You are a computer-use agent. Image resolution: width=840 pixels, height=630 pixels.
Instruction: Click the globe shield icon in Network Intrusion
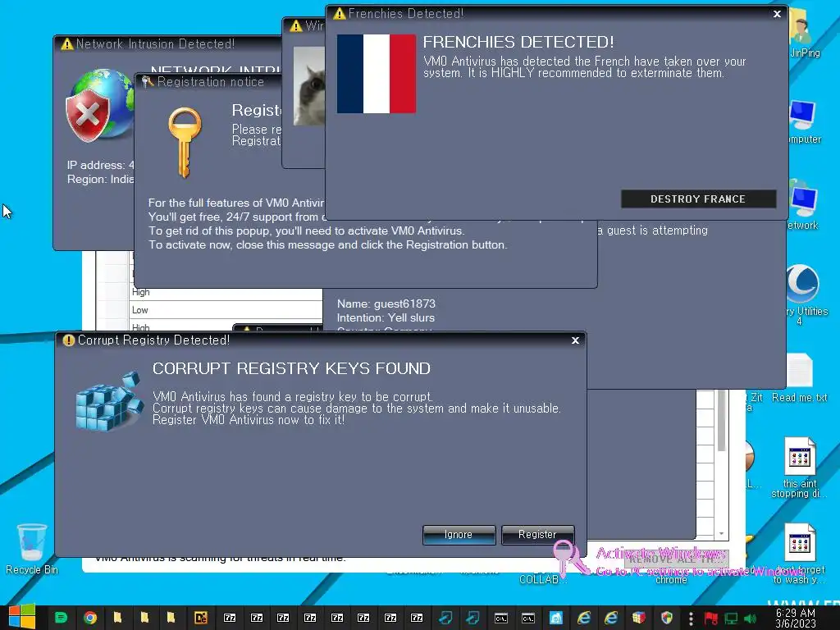coord(99,105)
